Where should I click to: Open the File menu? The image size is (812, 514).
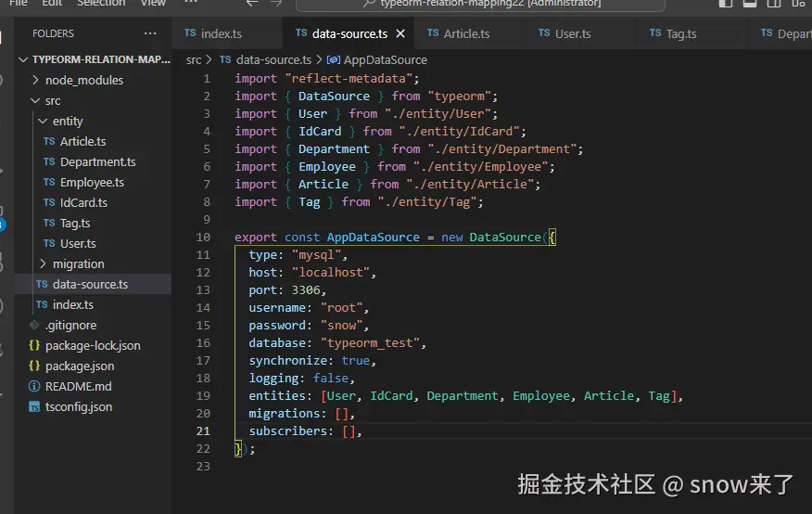pos(19,3)
